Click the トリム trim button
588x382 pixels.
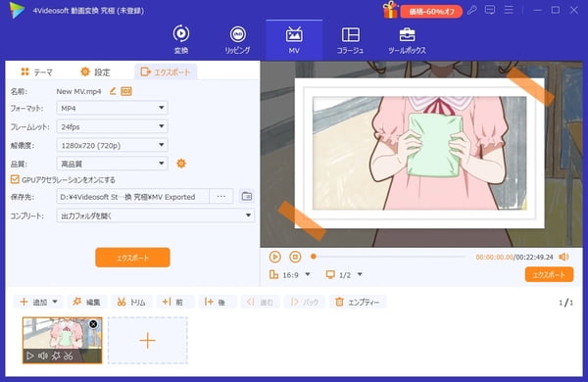pyautogui.click(x=131, y=302)
